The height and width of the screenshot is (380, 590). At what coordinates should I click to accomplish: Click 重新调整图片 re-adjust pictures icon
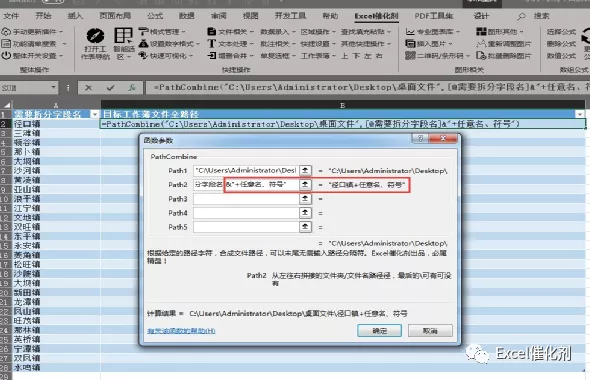click(x=481, y=44)
